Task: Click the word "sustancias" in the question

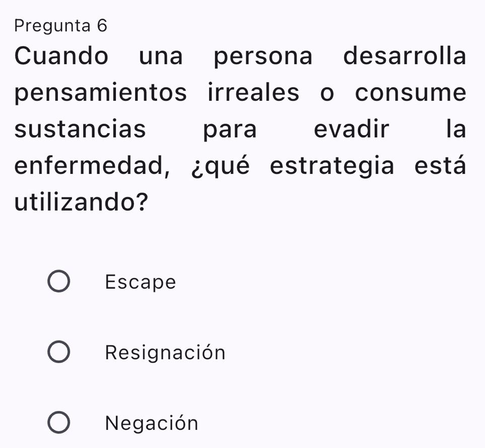Action: (81, 130)
